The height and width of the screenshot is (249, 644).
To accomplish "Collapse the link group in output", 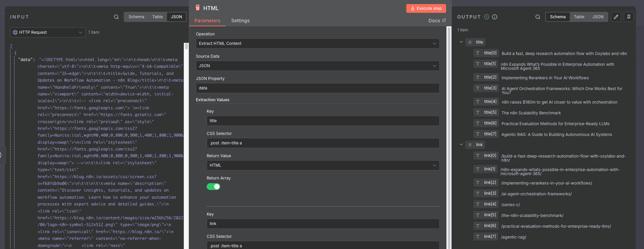I will 461,145.
